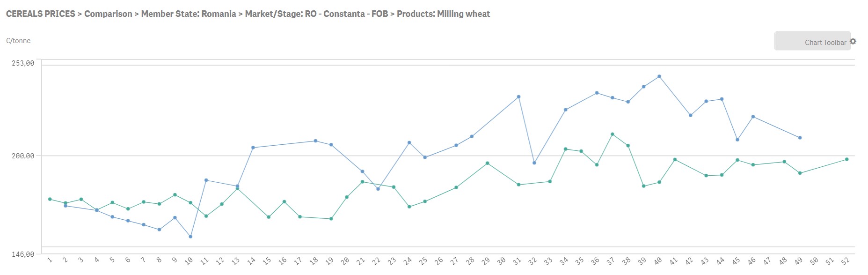Click the €/tonne unit label
This screenshot has height=275, width=868.
click(18, 41)
